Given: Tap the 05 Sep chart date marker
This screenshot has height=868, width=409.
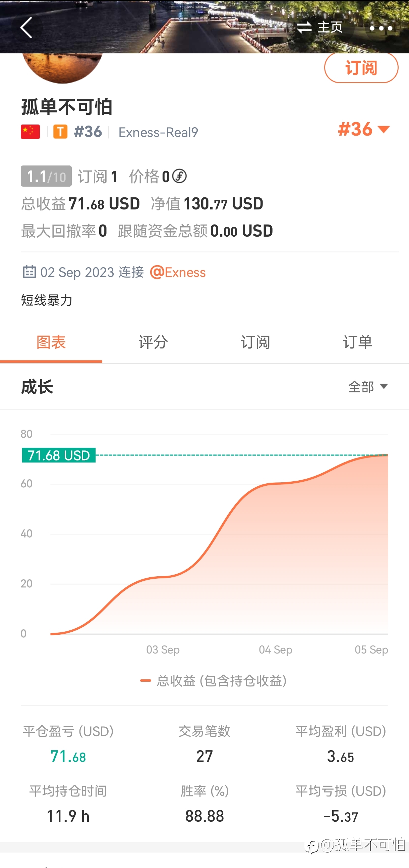Looking at the screenshot, I should pos(371,649).
